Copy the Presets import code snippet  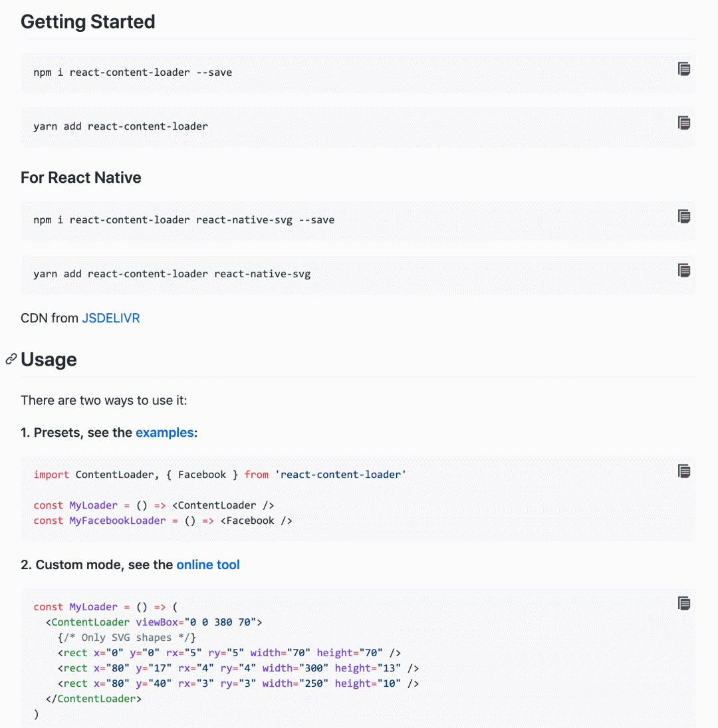click(684, 471)
